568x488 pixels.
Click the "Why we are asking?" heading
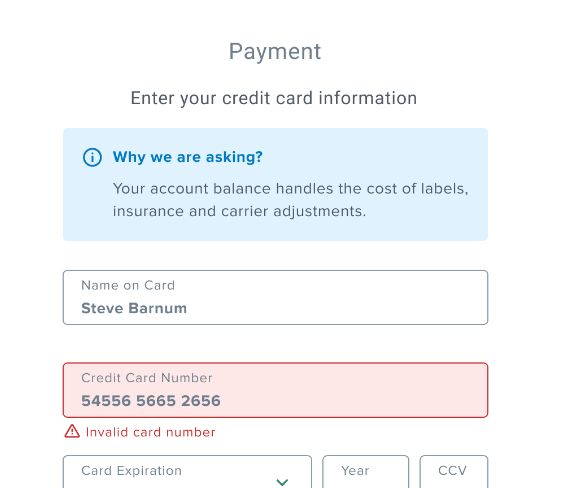(188, 157)
